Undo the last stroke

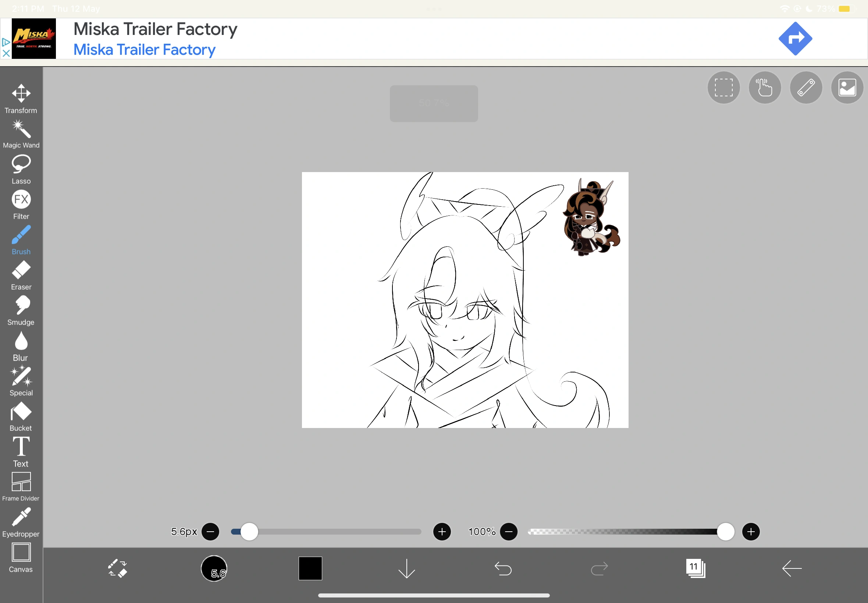click(502, 568)
